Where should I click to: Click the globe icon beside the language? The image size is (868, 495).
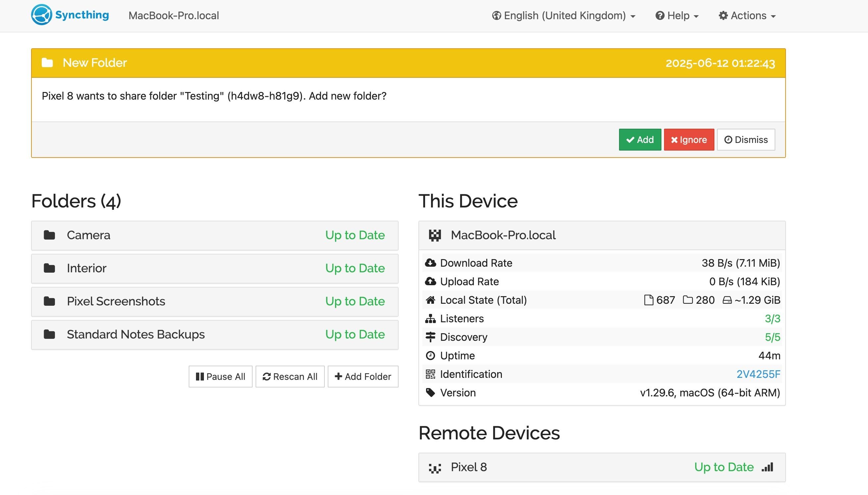click(497, 16)
